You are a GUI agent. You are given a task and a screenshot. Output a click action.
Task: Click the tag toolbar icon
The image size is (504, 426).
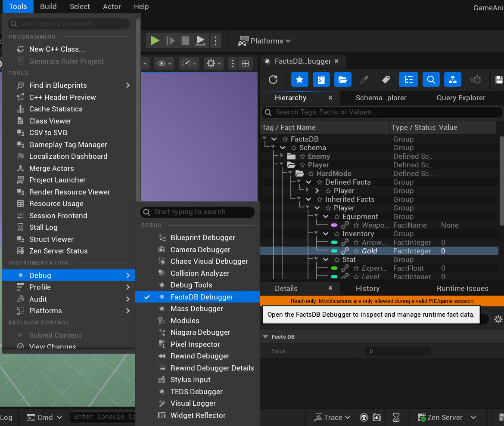(x=386, y=80)
